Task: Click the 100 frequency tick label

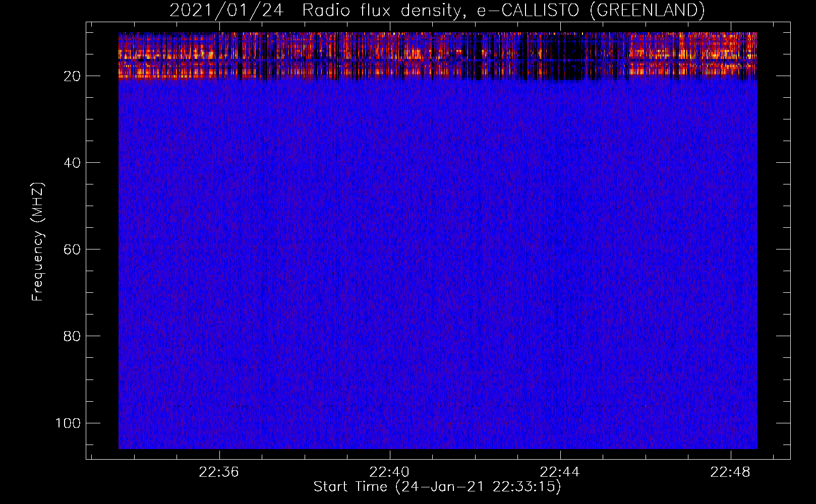Action: tap(68, 423)
